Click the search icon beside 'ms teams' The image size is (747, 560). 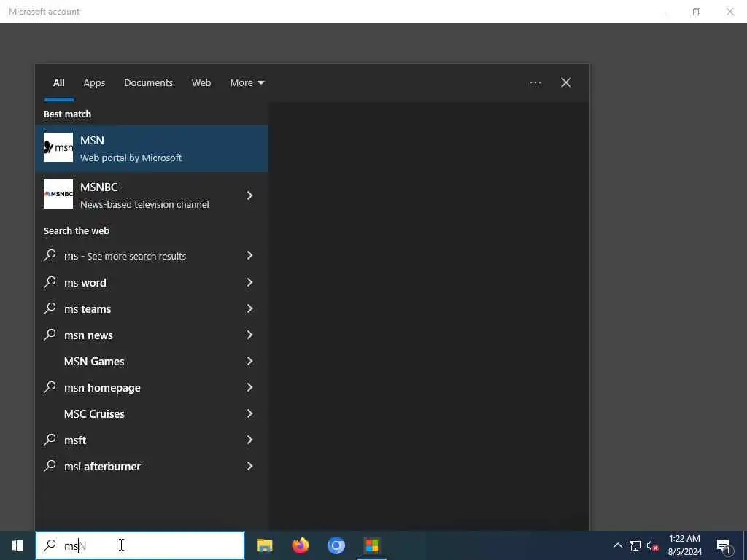pyautogui.click(x=50, y=308)
